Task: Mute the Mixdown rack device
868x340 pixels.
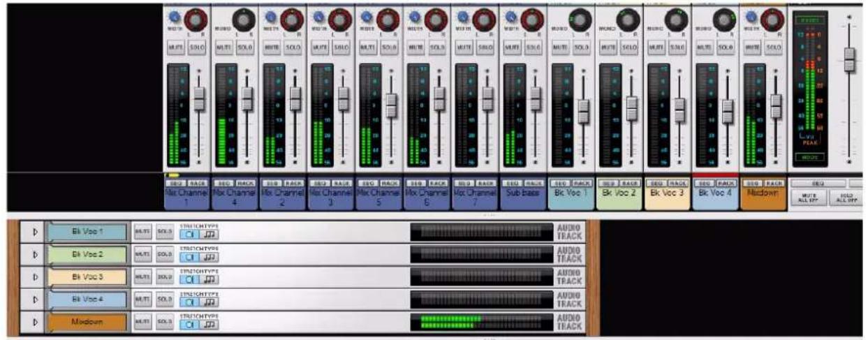Action: pyautogui.click(x=142, y=323)
